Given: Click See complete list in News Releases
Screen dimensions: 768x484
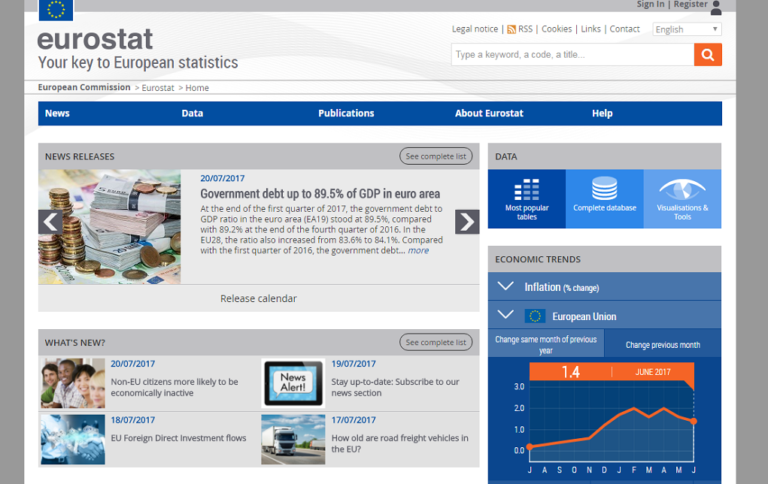Looking at the screenshot, I should (435, 156).
